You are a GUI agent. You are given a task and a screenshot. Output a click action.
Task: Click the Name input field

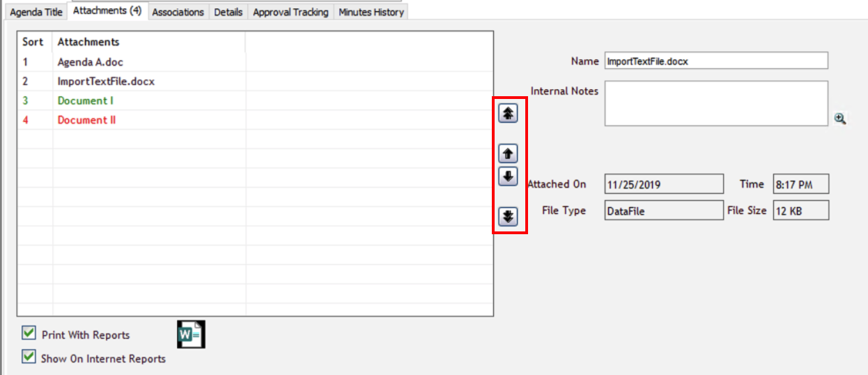[x=716, y=61]
